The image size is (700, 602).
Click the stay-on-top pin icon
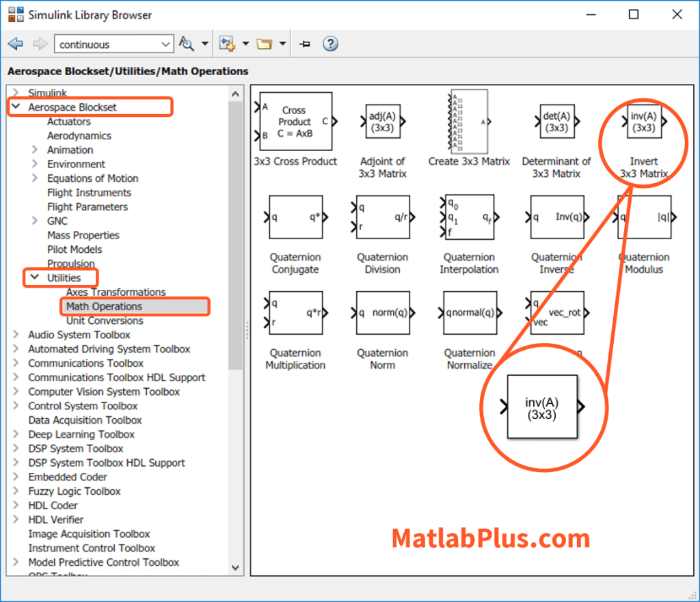click(x=305, y=44)
